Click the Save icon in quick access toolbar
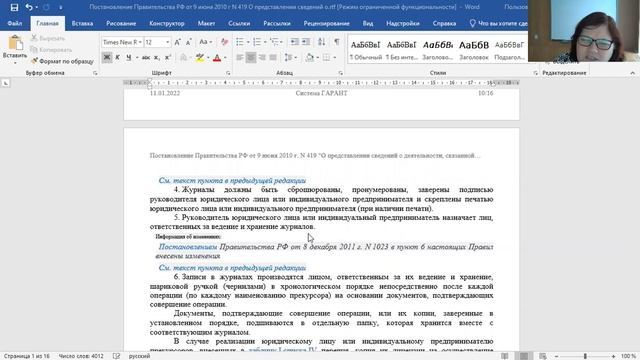 tap(14, 7)
